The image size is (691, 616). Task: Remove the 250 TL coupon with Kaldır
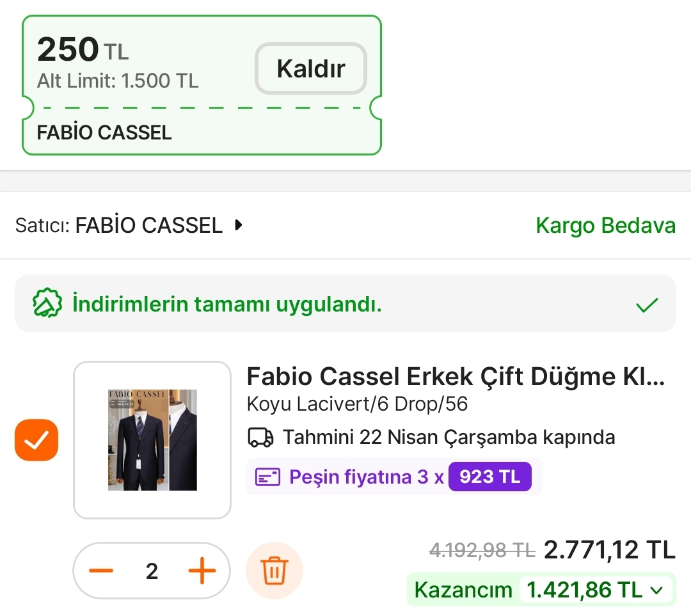point(311,68)
